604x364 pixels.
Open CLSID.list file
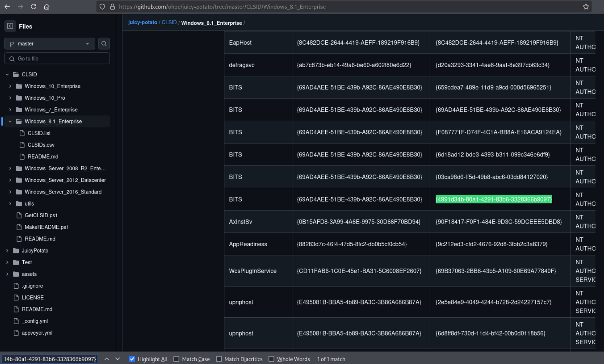click(x=39, y=133)
